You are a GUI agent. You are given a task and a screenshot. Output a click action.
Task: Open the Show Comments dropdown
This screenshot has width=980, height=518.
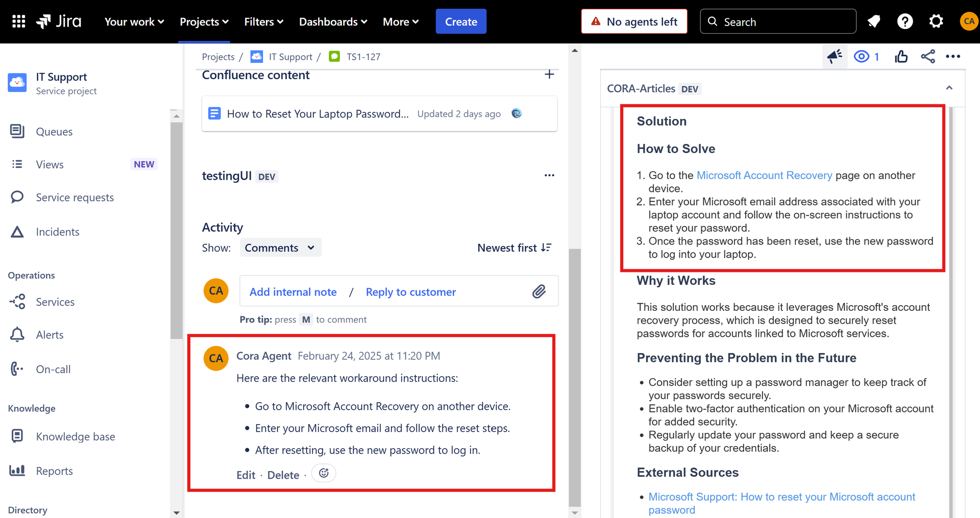[x=280, y=248]
